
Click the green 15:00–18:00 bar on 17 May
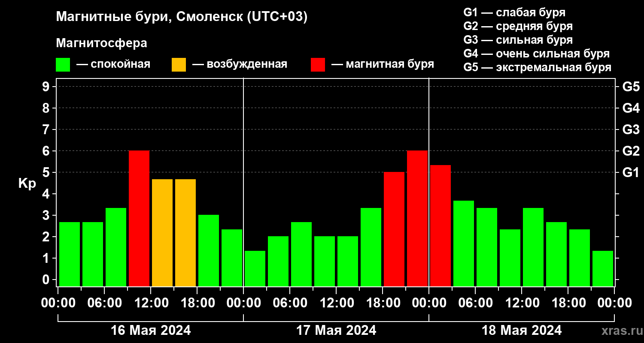(371, 247)
